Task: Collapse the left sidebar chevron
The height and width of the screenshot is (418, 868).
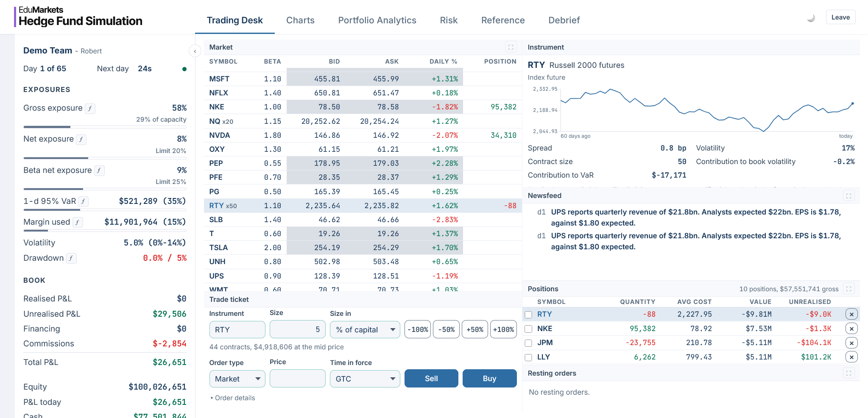Action: pyautogui.click(x=195, y=51)
